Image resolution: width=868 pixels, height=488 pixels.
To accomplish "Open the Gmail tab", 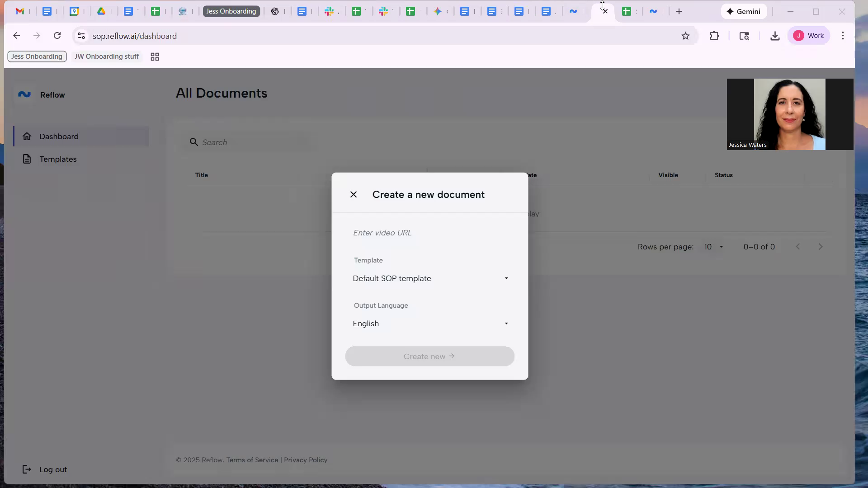I will [x=19, y=11].
